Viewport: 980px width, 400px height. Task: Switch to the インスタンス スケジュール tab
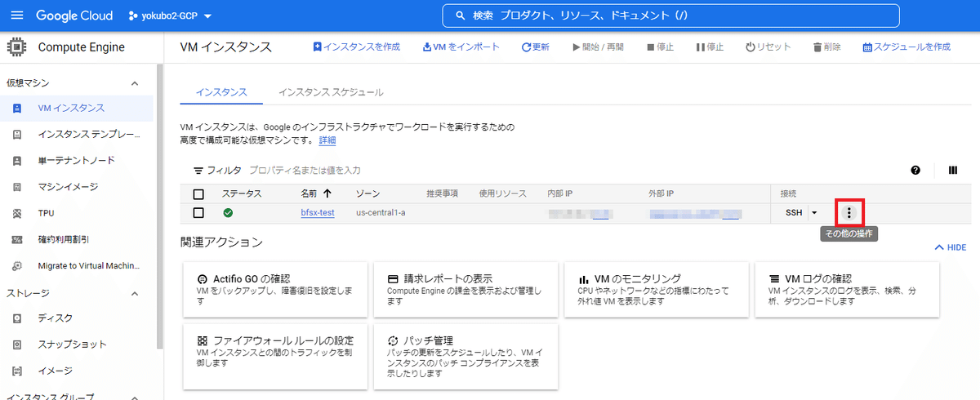[331, 92]
